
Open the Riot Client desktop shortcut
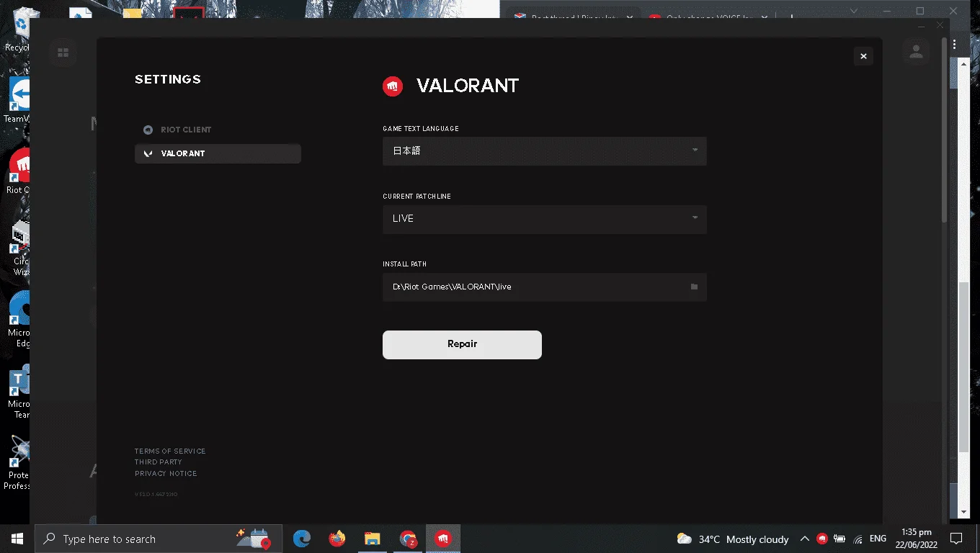tap(19, 171)
